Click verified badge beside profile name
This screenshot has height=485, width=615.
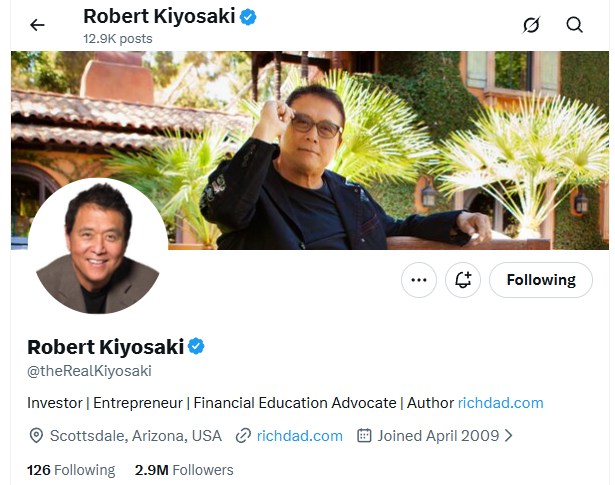click(197, 347)
